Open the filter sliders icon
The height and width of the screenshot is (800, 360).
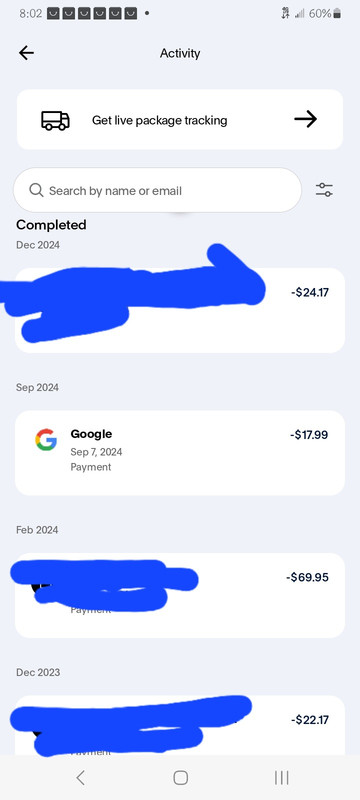(324, 190)
